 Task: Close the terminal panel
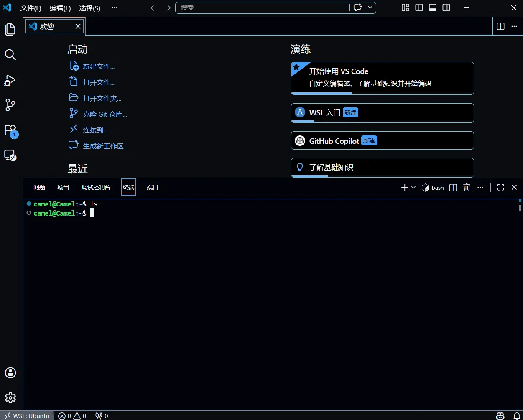pyautogui.click(x=514, y=188)
